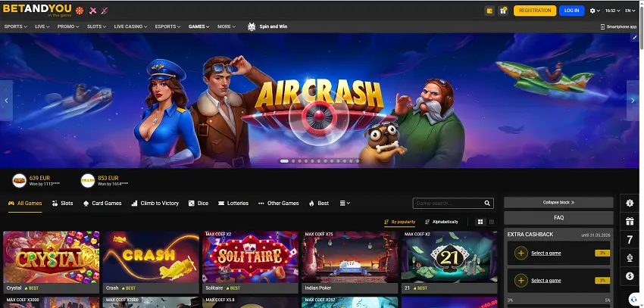Click the red snowflake icon beside logo
This screenshot has height=308, width=644.
click(80, 11)
